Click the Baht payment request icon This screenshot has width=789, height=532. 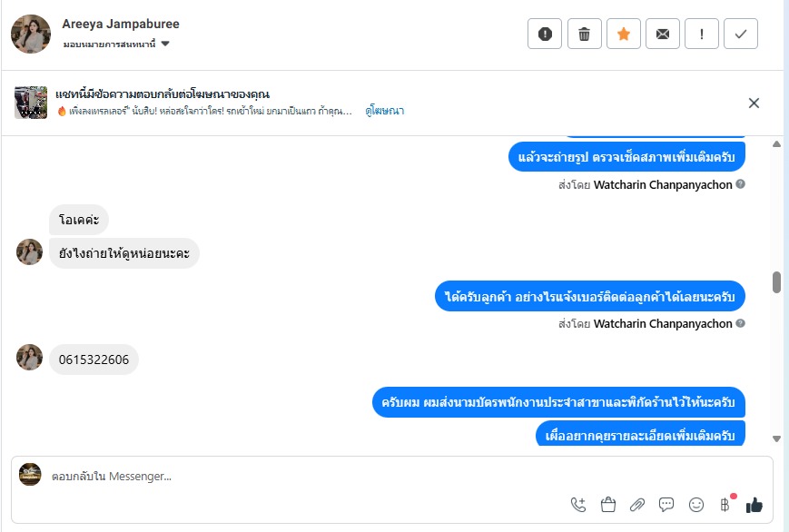[725, 505]
